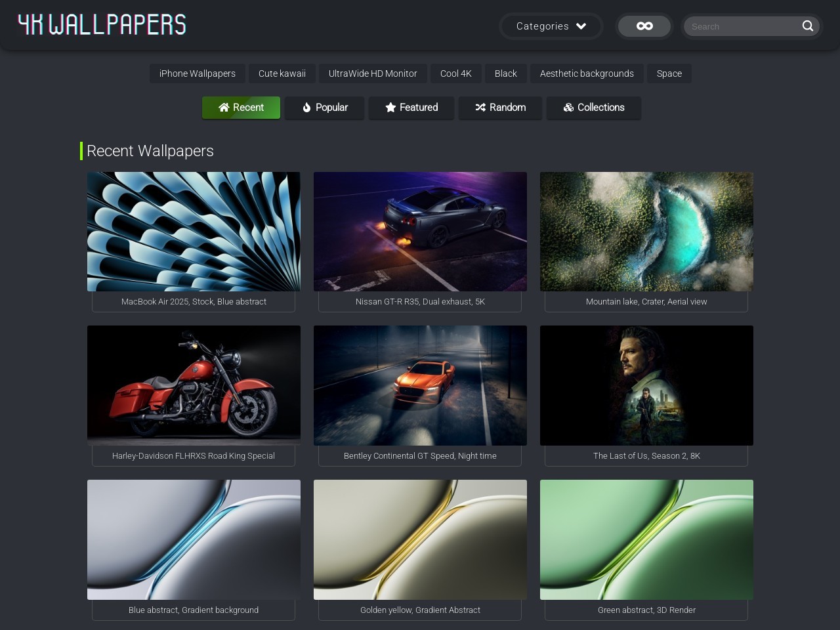Click 'Mountain lake, Crater, Aerial view' caption

(646, 302)
